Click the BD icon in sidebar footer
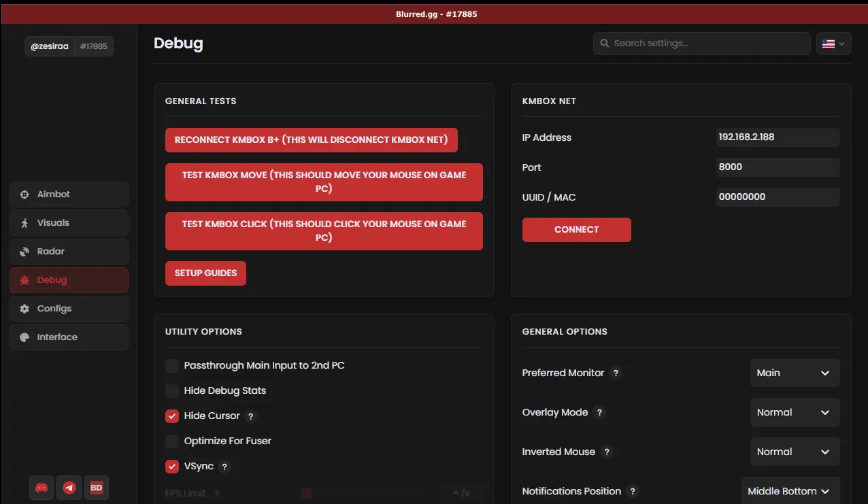This screenshot has width=868, height=504. (97, 488)
